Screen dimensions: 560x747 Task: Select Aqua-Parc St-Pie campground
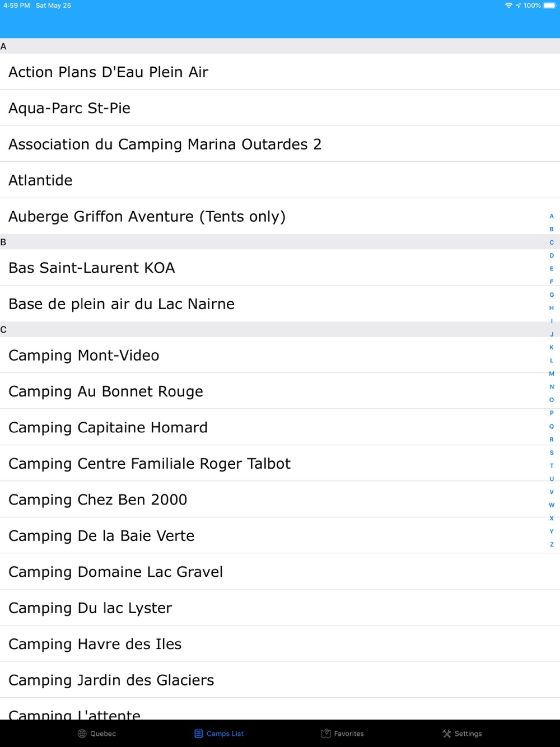(69, 108)
